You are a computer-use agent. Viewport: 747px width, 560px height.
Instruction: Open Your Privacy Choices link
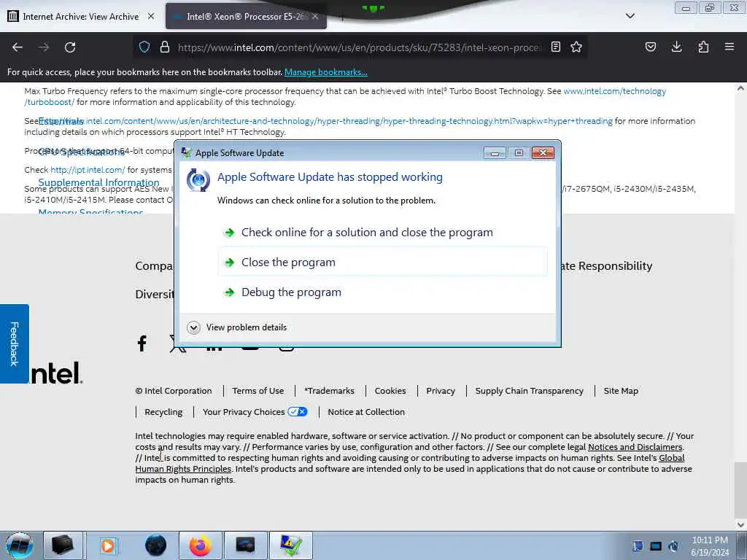pos(244,412)
